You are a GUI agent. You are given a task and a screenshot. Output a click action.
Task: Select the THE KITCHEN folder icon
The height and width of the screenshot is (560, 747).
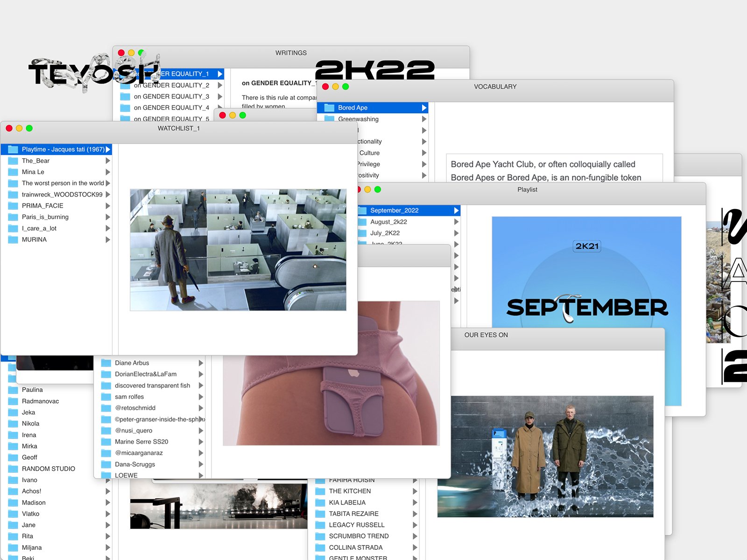pos(320,491)
